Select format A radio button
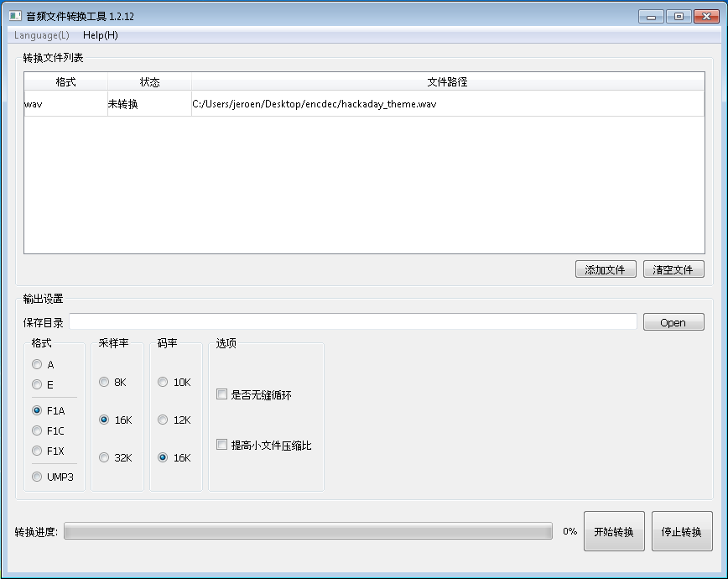728x579 pixels. coord(37,365)
